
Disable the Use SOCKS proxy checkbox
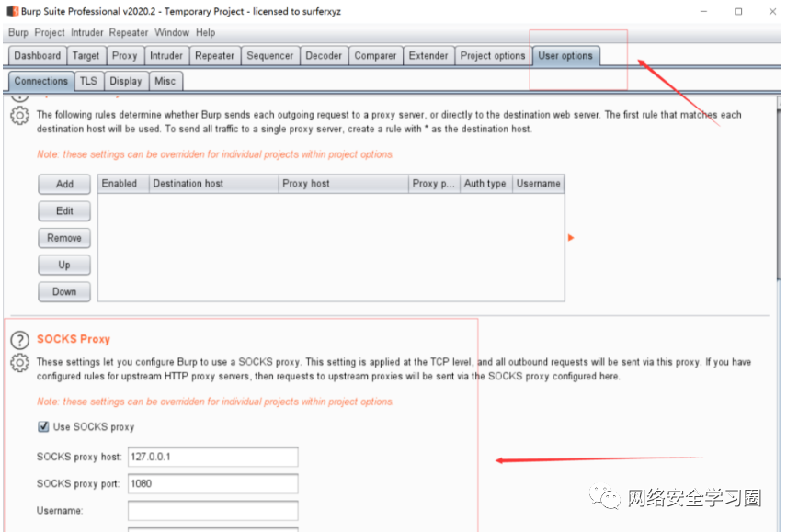click(43, 426)
